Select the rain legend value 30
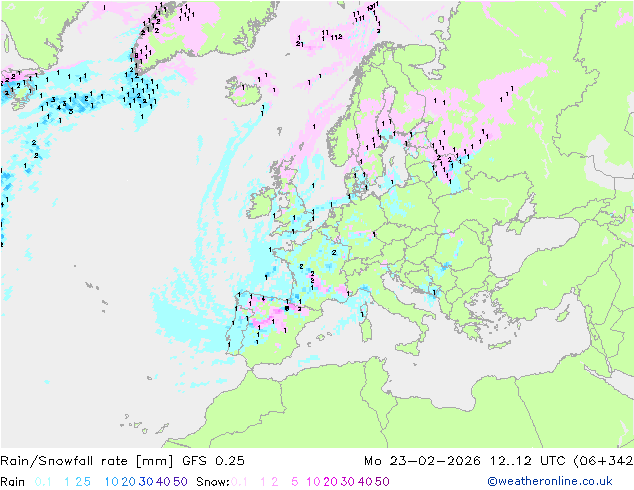Viewport: 634px width, 490px height. click(x=146, y=482)
